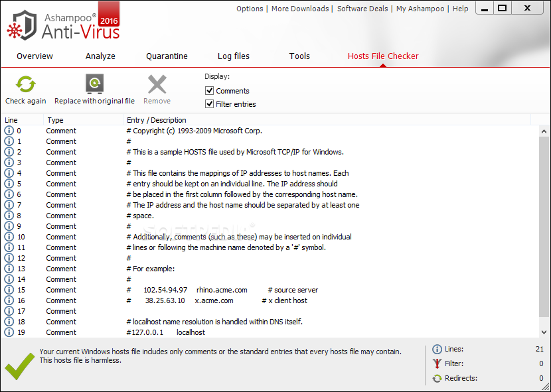Click the info icon on line 11

coord(9,247)
